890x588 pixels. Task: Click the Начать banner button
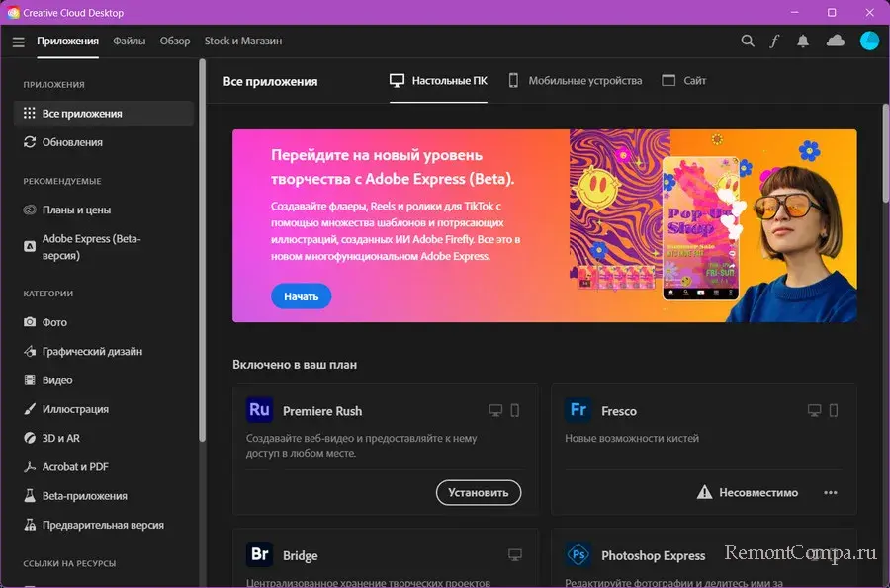pos(301,296)
